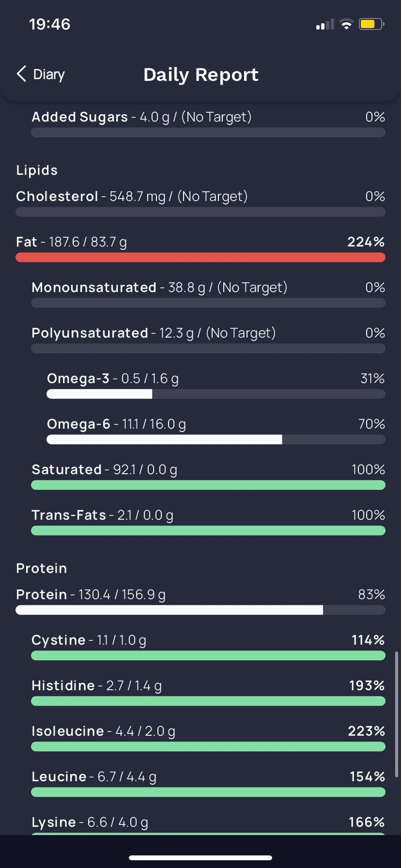This screenshot has width=401, height=868.
Task: Select the red Fat progress bar
Action: (200, 257)
